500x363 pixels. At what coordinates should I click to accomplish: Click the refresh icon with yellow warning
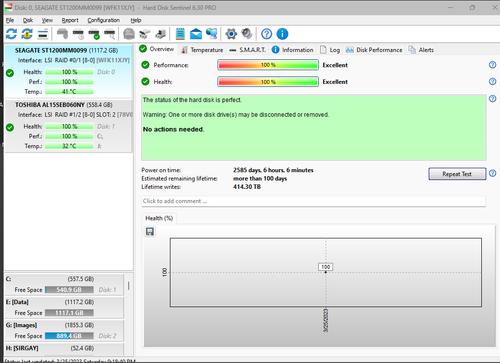click(x=27, y=34)
